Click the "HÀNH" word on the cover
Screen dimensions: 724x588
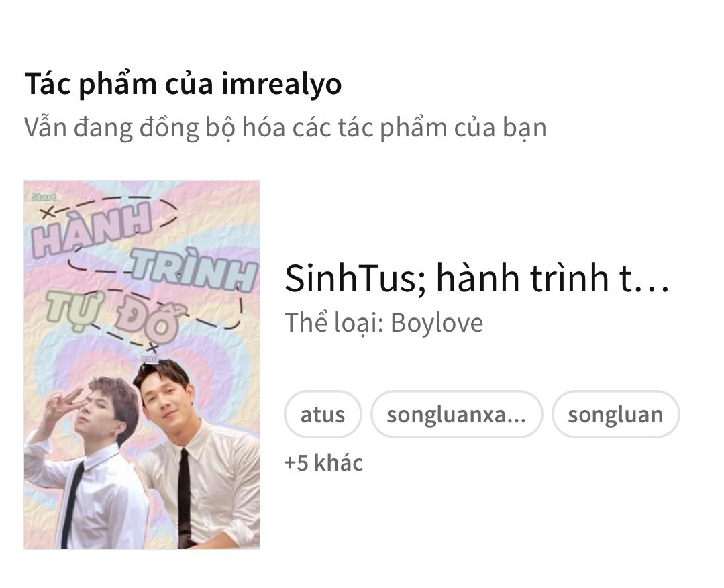93,230
